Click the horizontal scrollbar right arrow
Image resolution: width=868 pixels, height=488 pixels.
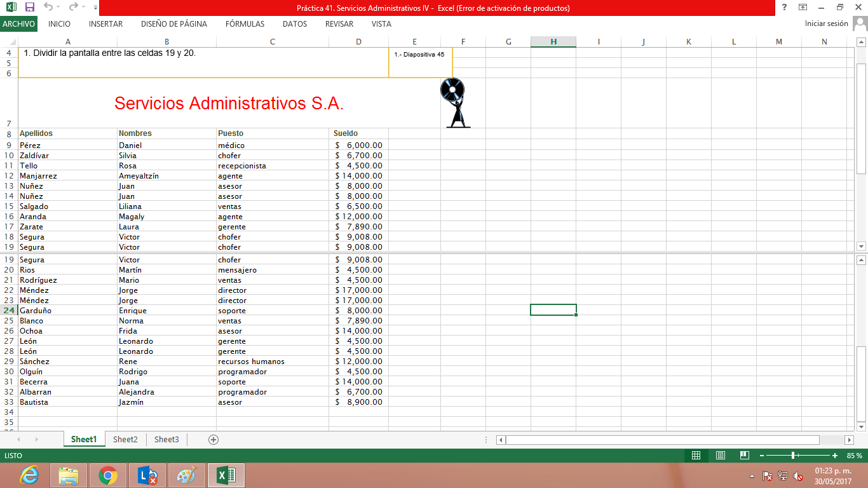[849, 440]
